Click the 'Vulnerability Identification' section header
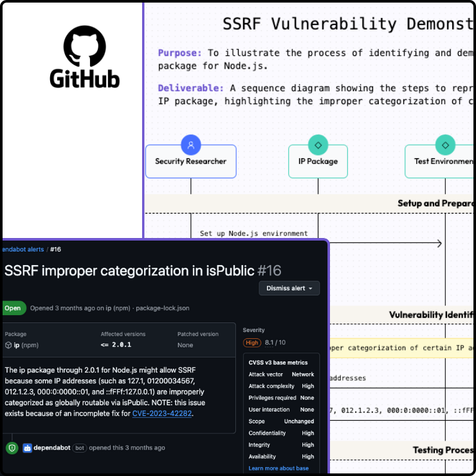 [431, 315]
